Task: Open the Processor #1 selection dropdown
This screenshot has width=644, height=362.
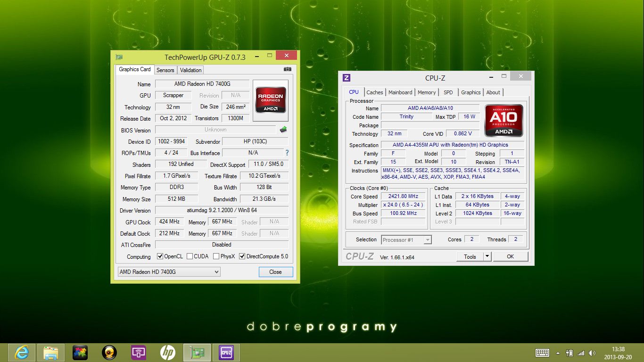Action: [x=406, y=240]
